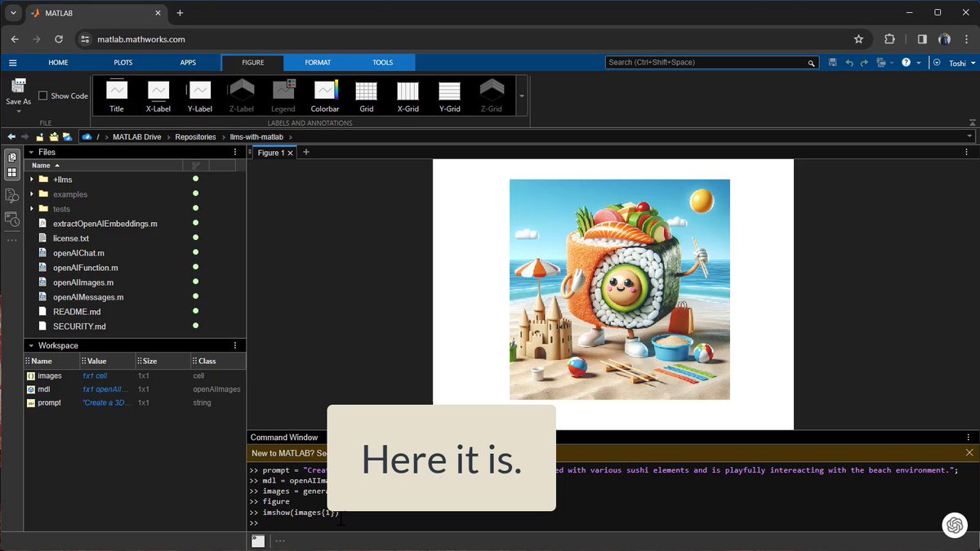Click the redo arrow in quick access toolbar
980x551 pixels.
tap(864, 63)
